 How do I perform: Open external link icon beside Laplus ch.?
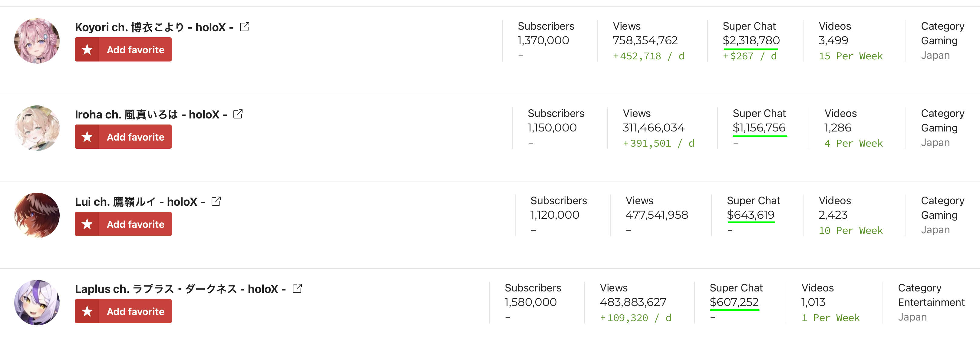coord(298,288)
